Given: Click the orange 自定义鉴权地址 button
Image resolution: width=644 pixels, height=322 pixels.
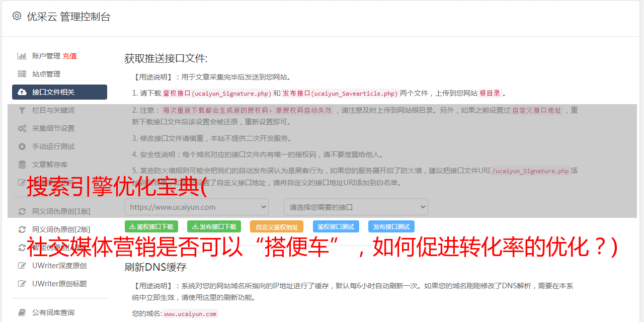Looking at the screenshot, I should 277,226.
